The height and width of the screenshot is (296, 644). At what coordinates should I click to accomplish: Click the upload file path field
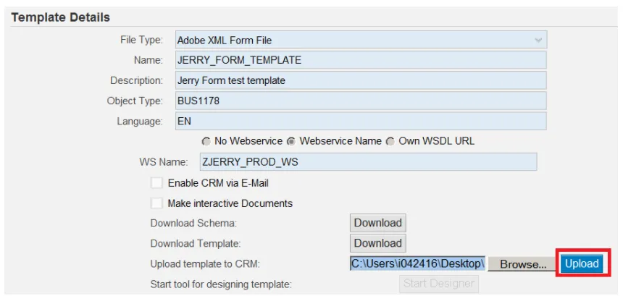[x=418, y=263]
